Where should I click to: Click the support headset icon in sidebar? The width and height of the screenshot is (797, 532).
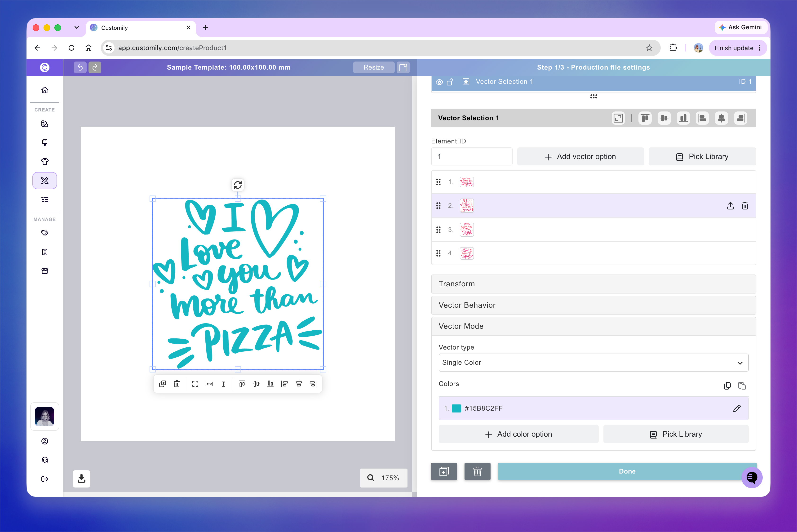point(45,460)
